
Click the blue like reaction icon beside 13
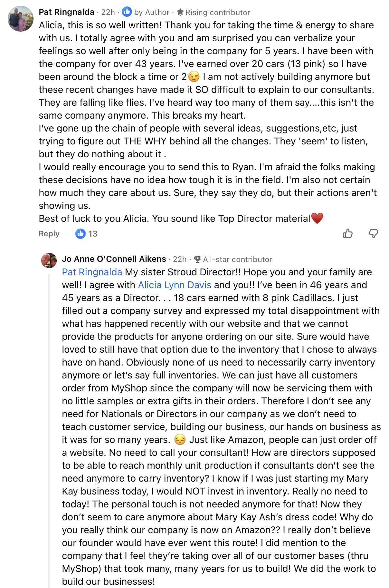point(80,233)
